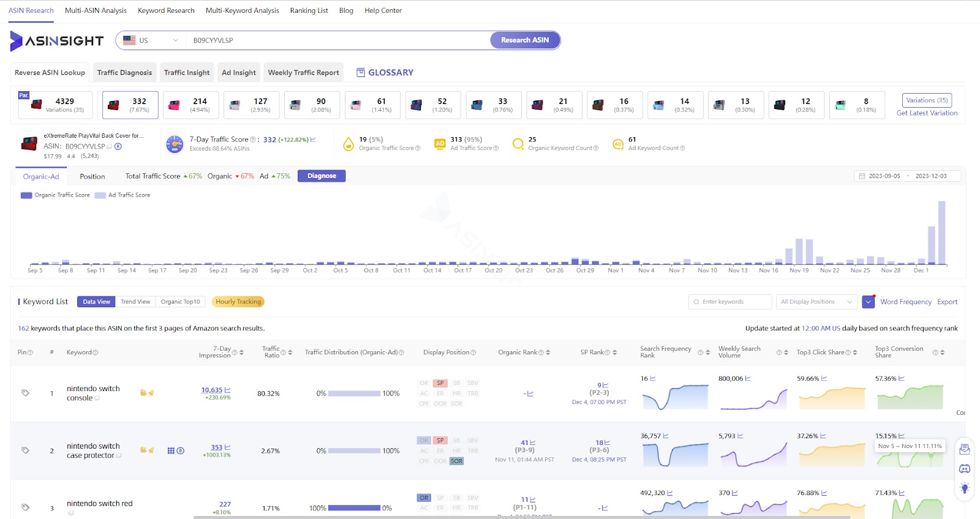
Task: Click the pin tag for nintendo switch console
Action: (x=25, y=393)
